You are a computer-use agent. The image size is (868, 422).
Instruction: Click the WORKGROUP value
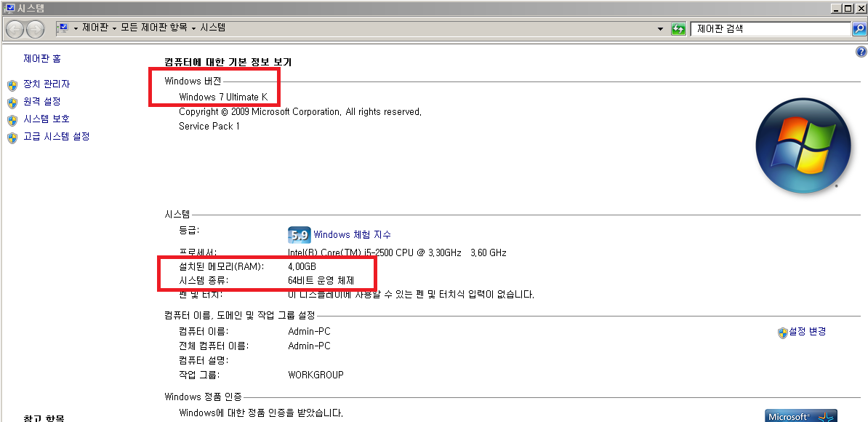click(316, 375)
